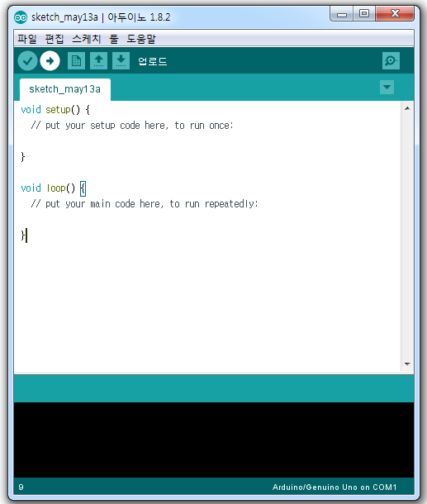Click the 'put your setup code here' comment
The image size is (427, 504).
(132, 126)
